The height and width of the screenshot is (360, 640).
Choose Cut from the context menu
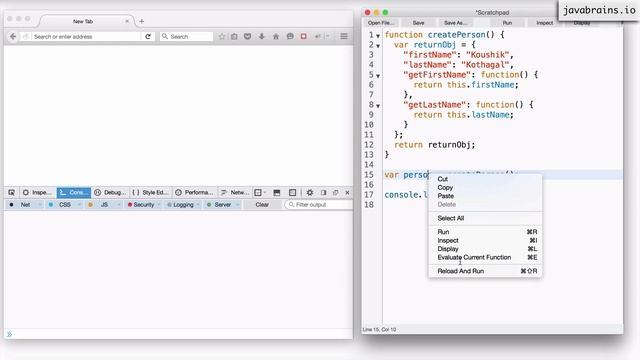pyautogui.click(x=485, y=179)
